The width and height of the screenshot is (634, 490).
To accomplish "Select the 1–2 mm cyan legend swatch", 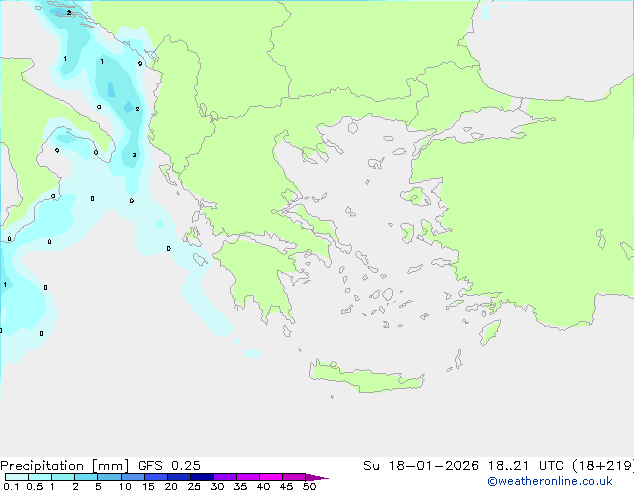I will click(x=63, y=477).
